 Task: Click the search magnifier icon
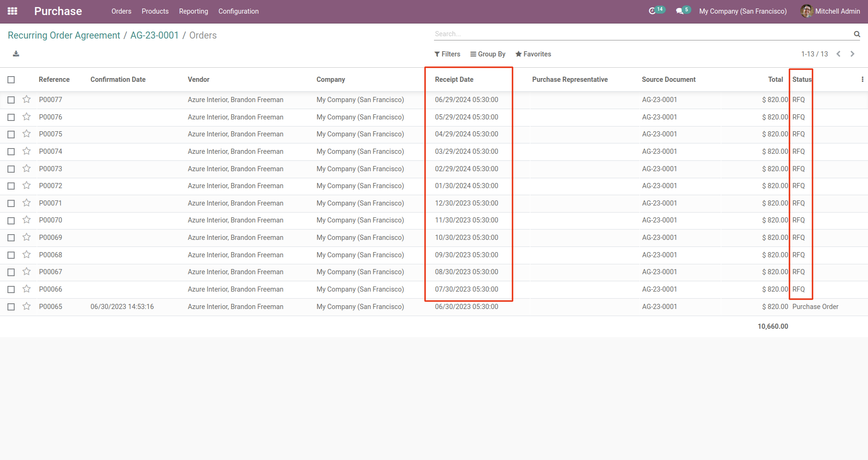point(857,34)
